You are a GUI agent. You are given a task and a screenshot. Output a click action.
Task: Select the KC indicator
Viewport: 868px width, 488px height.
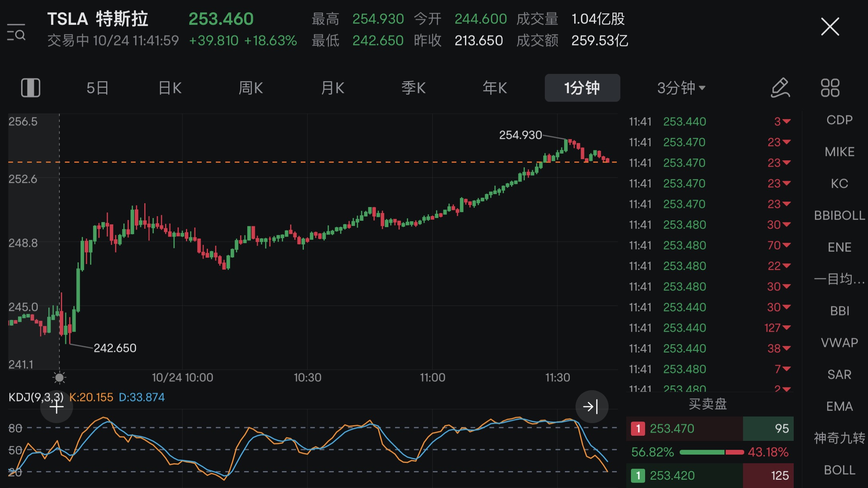point(839,183)
